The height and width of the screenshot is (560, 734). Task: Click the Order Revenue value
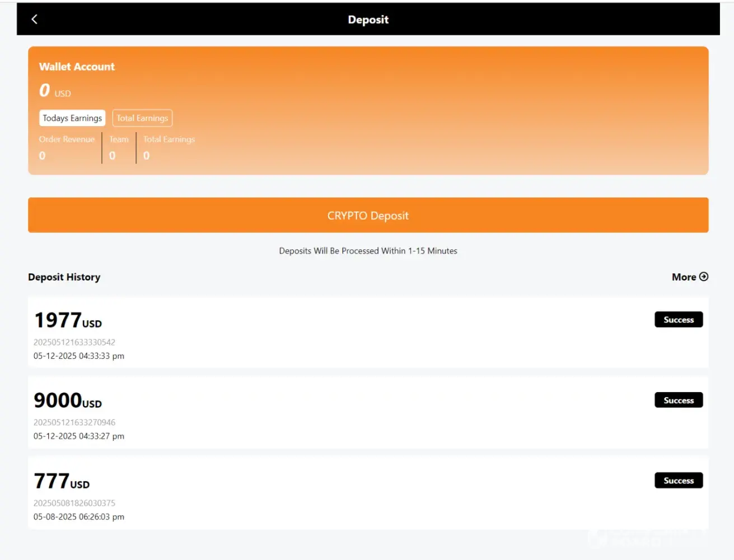click(42, 156)
